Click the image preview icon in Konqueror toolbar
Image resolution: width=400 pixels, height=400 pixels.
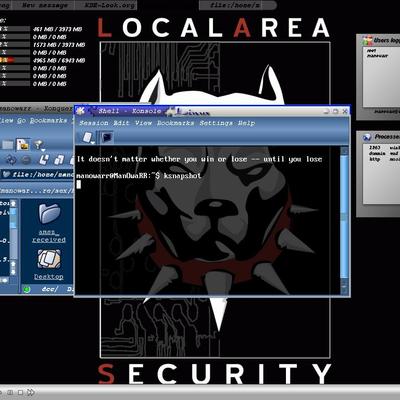click(23, 144)
